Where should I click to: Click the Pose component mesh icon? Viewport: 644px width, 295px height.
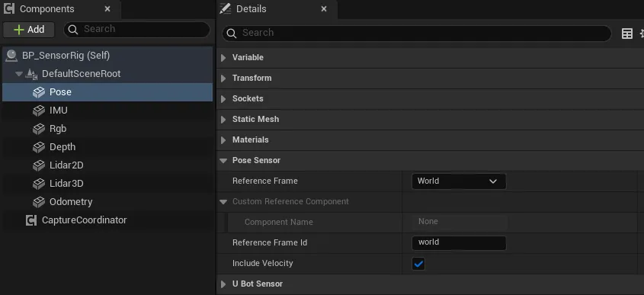pos(39,92)
